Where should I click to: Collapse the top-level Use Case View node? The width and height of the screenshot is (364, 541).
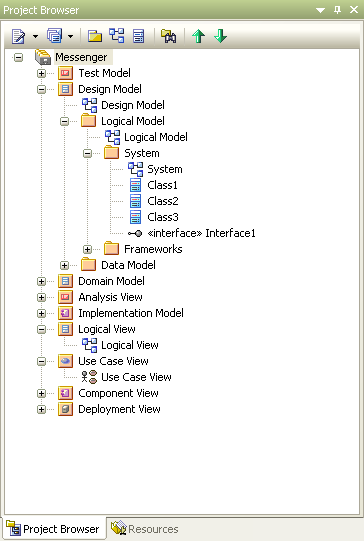click(x=41, y=362)
